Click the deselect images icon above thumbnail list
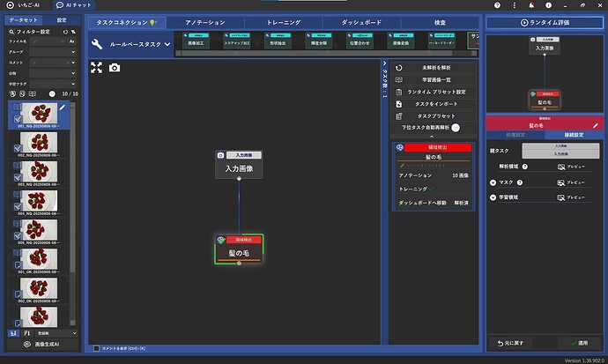The image size is (608, 364). (x=22, y=93)
